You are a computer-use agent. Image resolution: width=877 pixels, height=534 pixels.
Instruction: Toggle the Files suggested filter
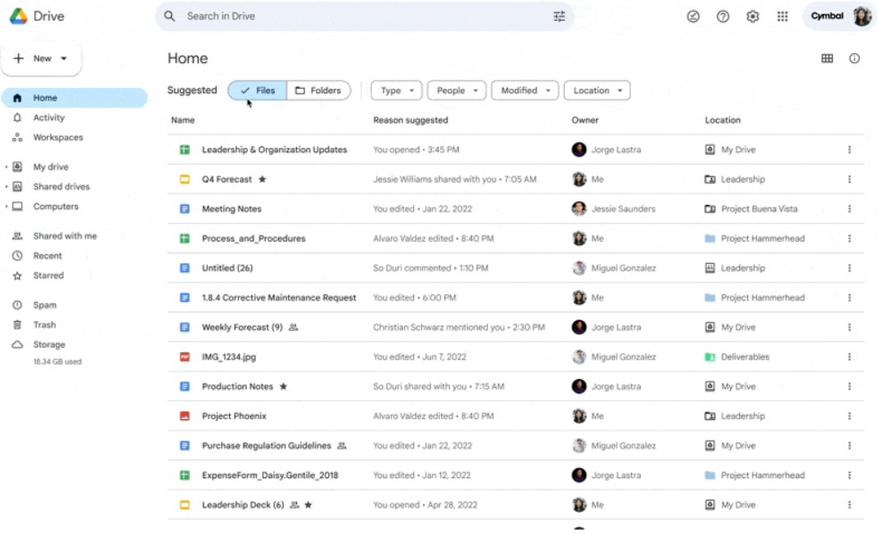click(257, 91)
